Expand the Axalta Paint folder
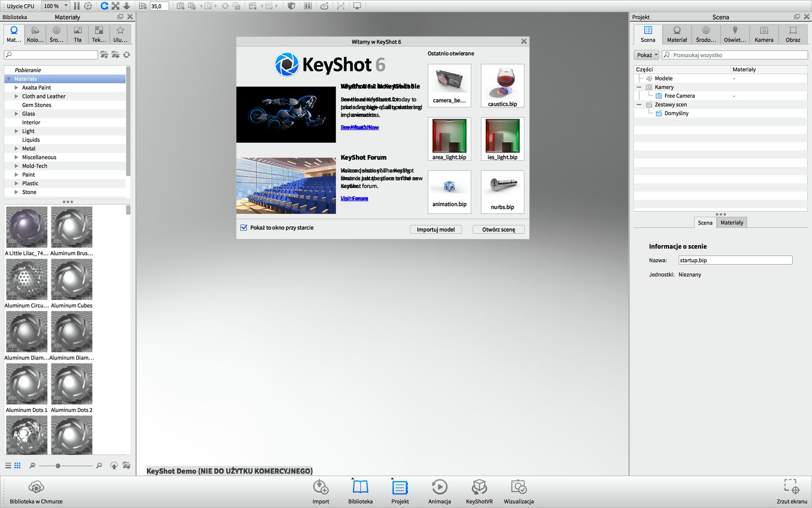The height and width of the screenshot is (508, 812). pyautogui.click(x=17, y=87)
